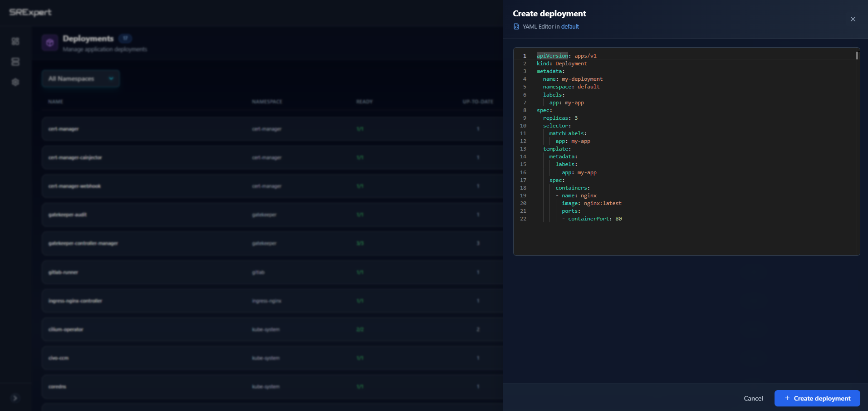Click the Cancel button
The image size is (868, 411).
click(753, 398)
